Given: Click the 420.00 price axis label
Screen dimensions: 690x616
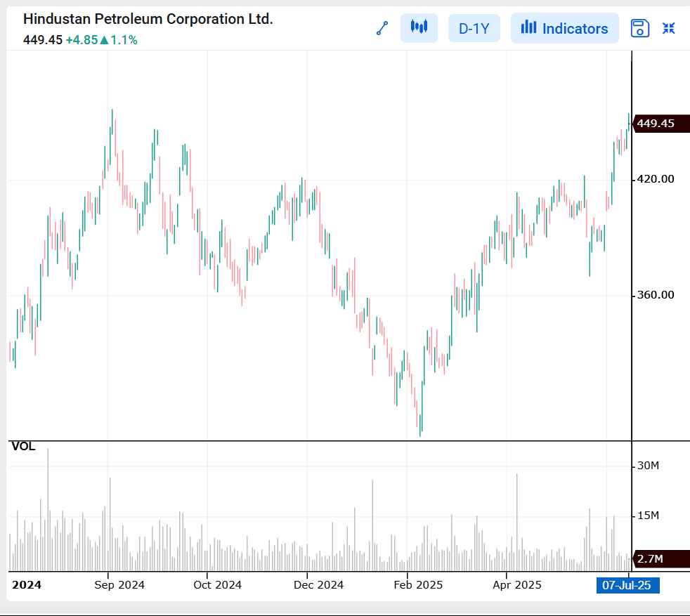Looking at the screenshot, I should (656, 179).
